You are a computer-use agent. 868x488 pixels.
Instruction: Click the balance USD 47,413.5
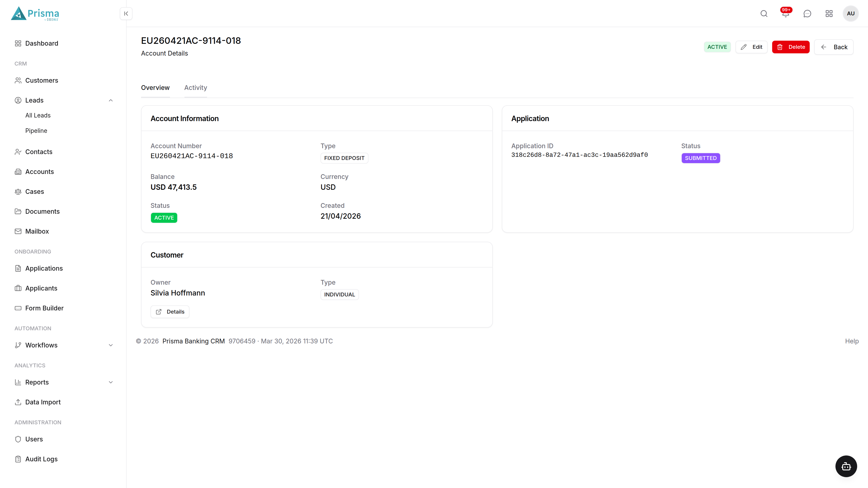(174, 187)
